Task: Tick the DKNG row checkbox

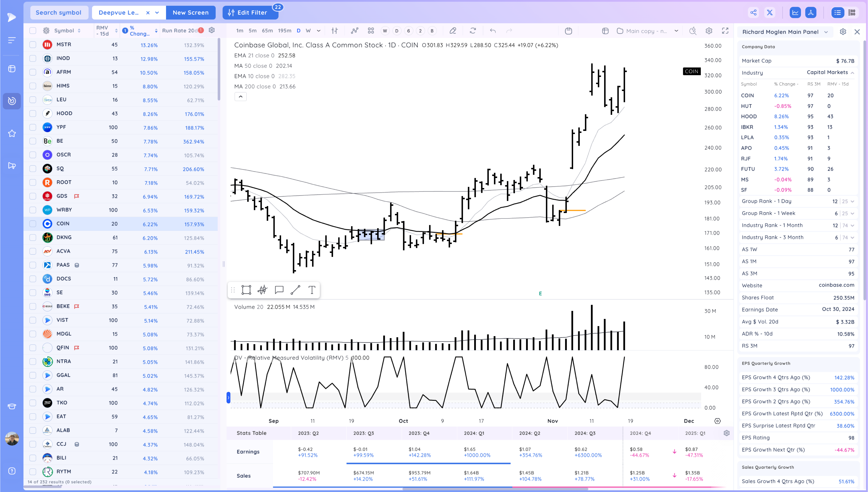Action: (33, 237)
